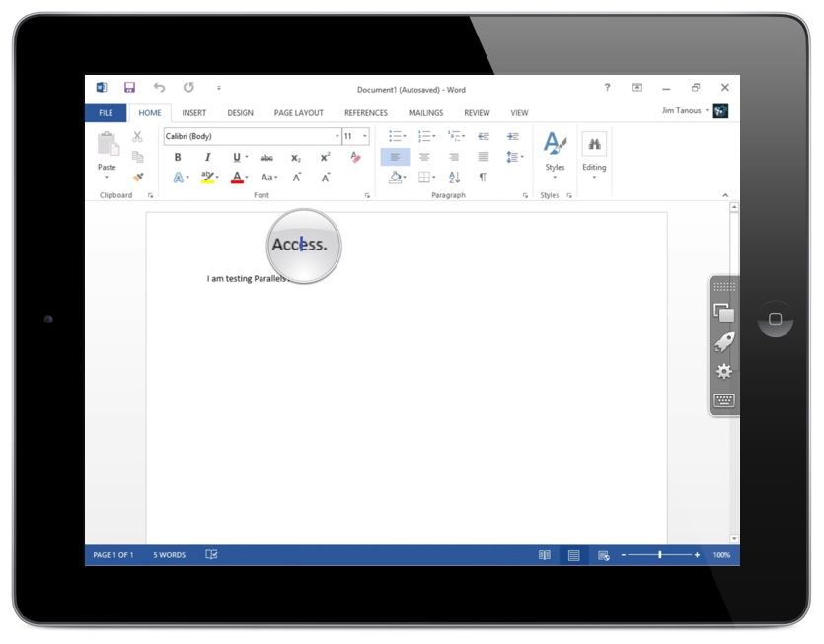Click in the document text line
824x644 pixels.
pos(248,279)
